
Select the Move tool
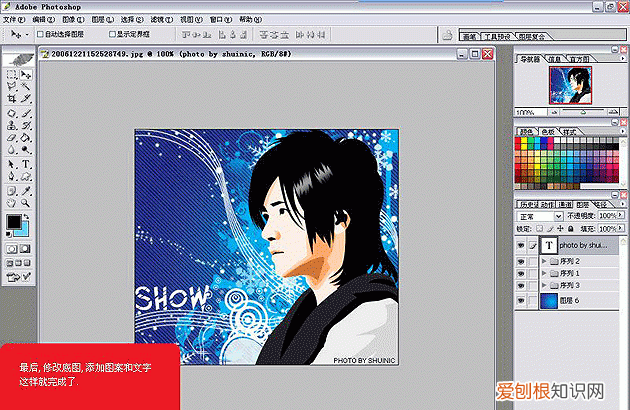[x=26, y=74]
